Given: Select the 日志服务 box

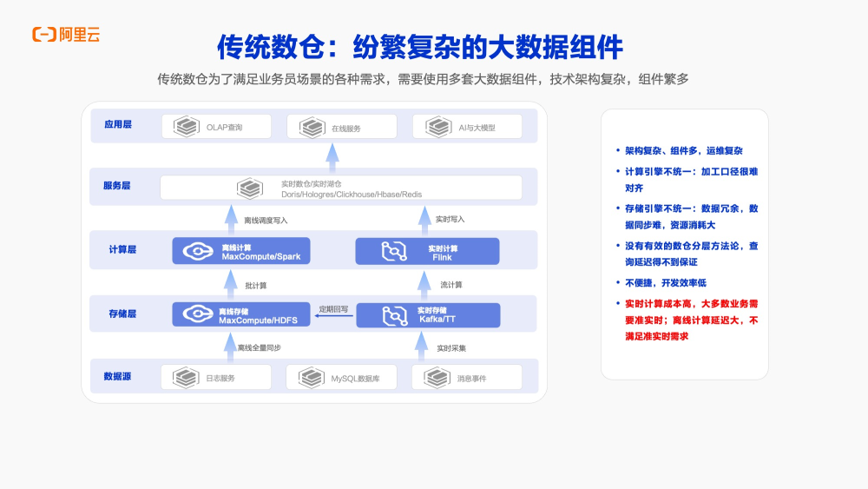Looking at the screenshot, I should (216, 377).
